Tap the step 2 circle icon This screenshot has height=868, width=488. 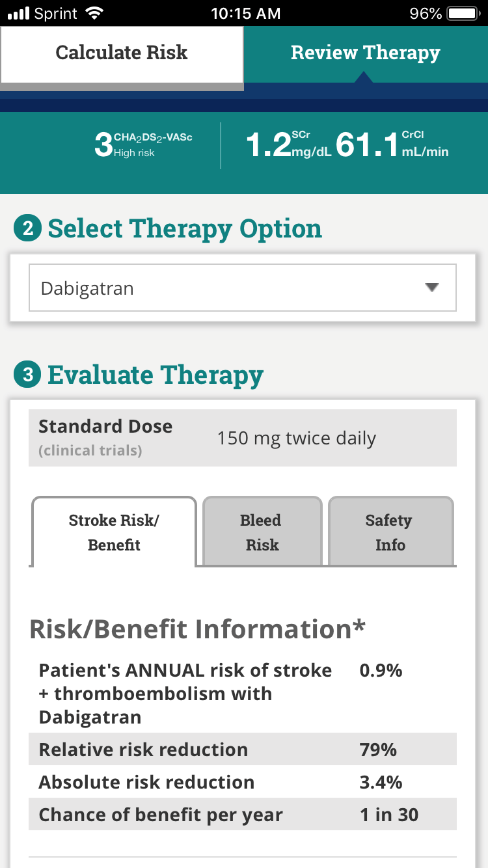[27, 229]
